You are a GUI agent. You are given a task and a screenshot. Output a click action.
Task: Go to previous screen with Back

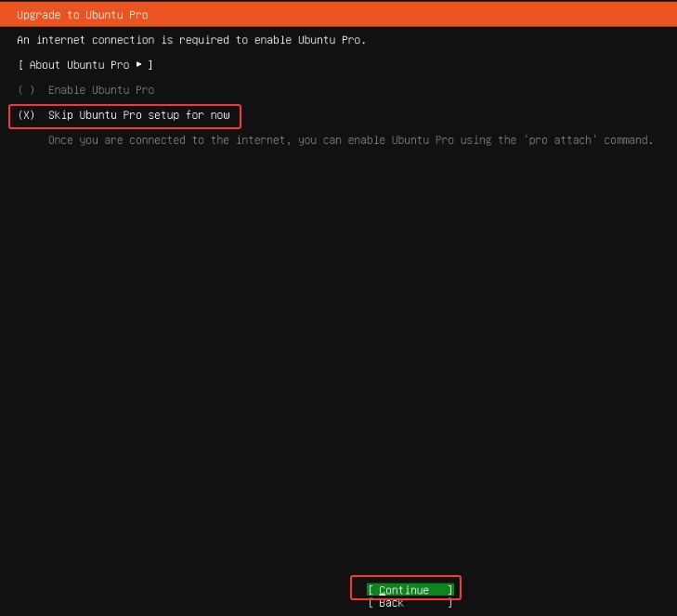point(391,604)
